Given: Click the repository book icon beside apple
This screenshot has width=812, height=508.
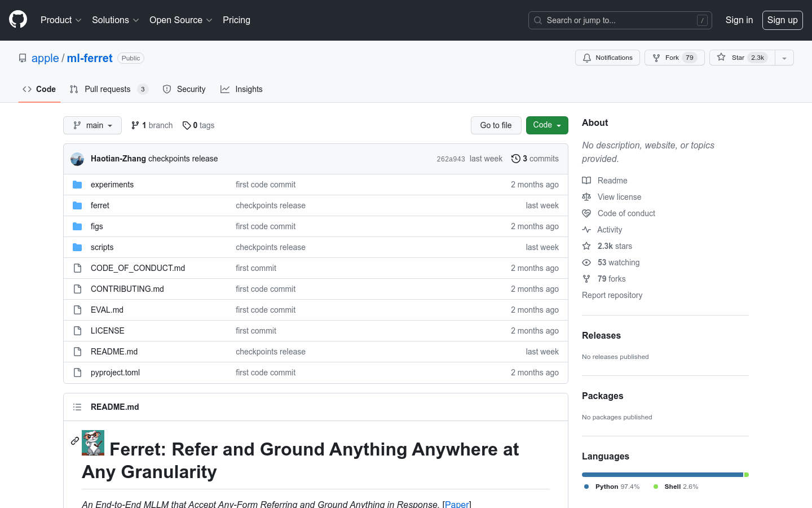Looking at the screenshot, I should tap(23, 58).
